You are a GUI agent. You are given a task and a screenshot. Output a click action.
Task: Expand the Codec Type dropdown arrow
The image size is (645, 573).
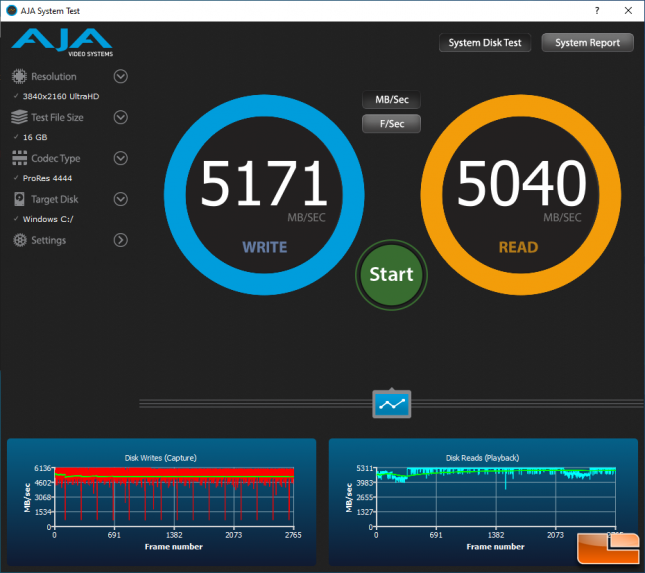121,158
